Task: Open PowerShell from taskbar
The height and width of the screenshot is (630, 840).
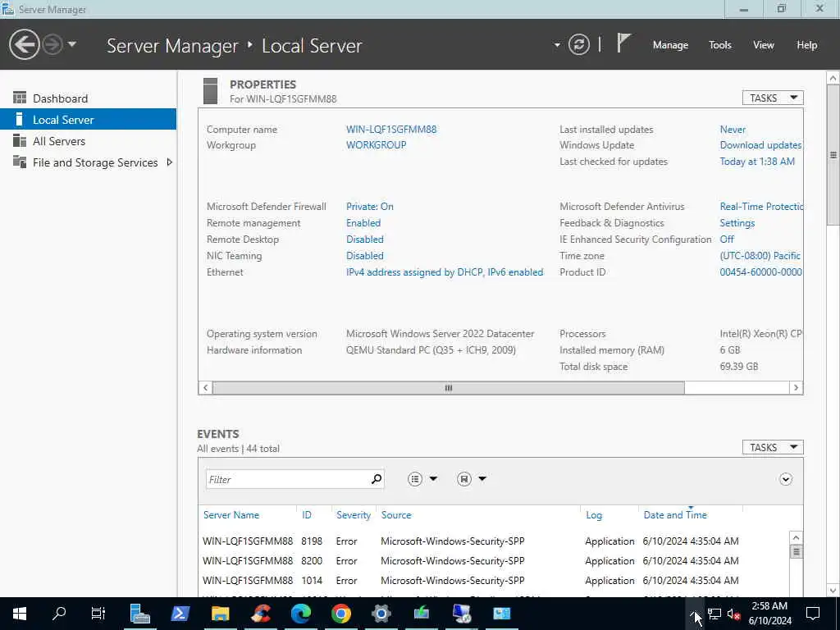Action: click(180, 614)
